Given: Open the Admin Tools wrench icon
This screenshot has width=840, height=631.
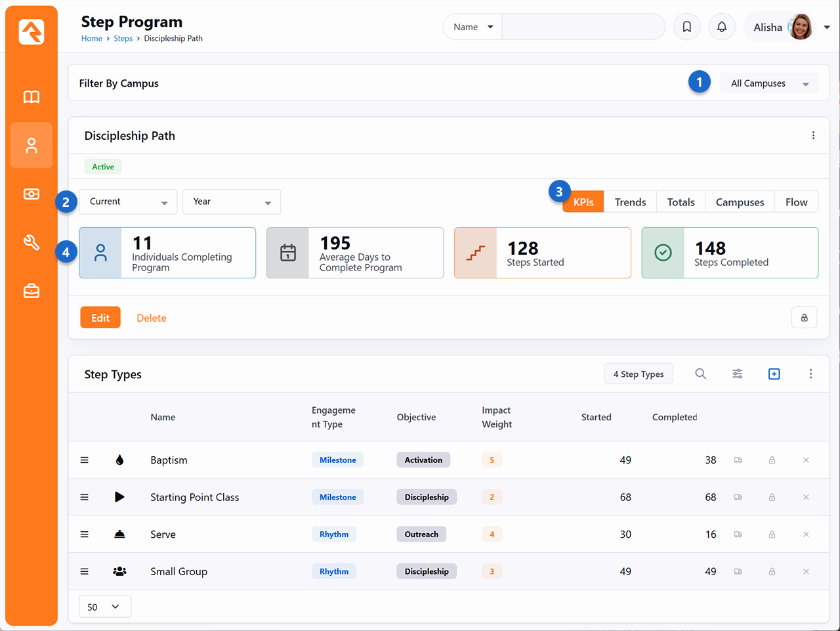Looking at the screenshot, I should pyautogui.click(x=31, y=242).
